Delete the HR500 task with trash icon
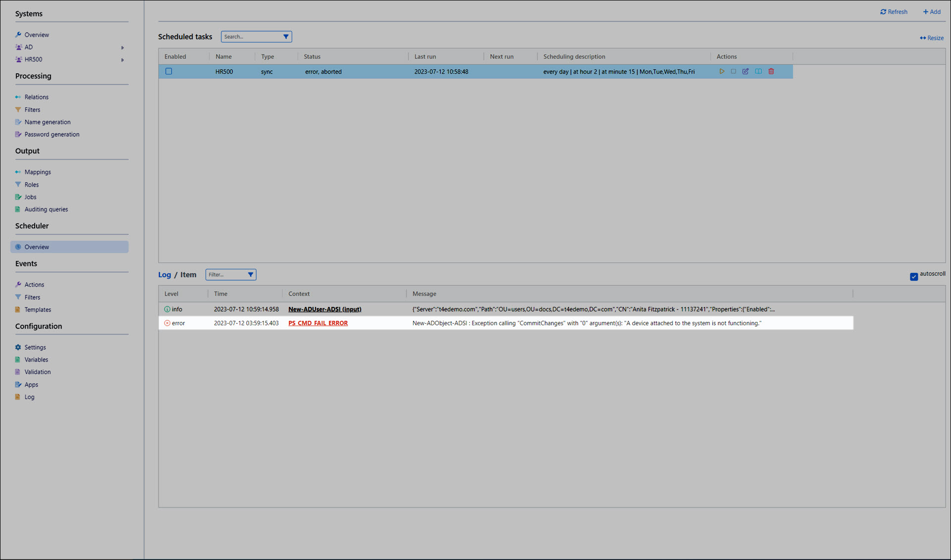This screenshot has height=560, width=951. (771, 71)
